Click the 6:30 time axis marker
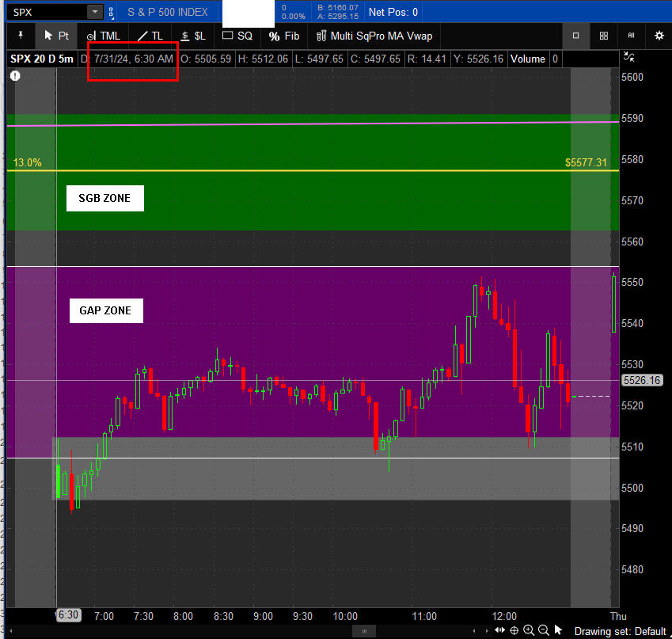The image size is (672, 639). pyautogui.click(x=68, y=615)
